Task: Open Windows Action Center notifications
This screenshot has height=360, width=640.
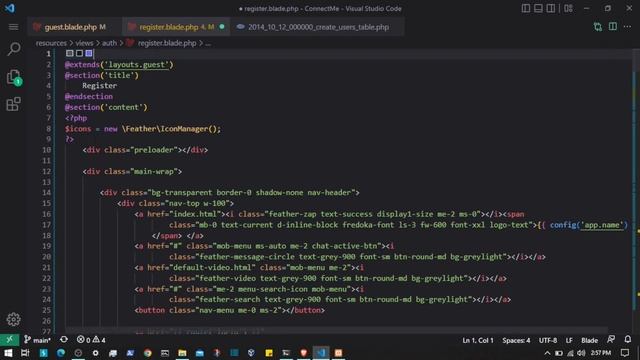Action: point(625,353)
